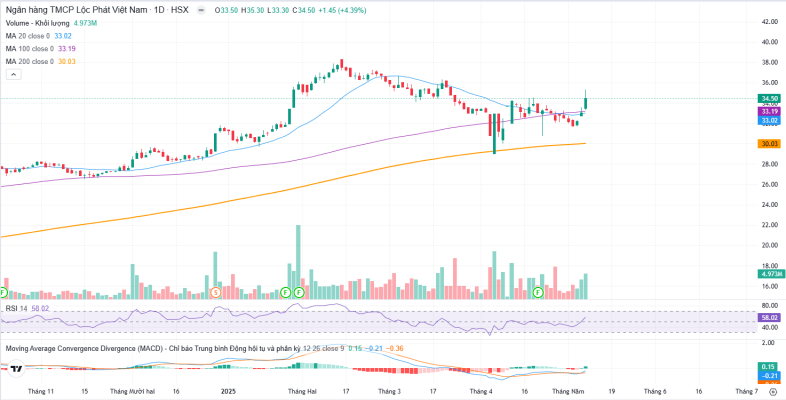Click the first F marker before Tháng Hai
786x400 pixels.
pyautogui.click(x=285, y=292)
